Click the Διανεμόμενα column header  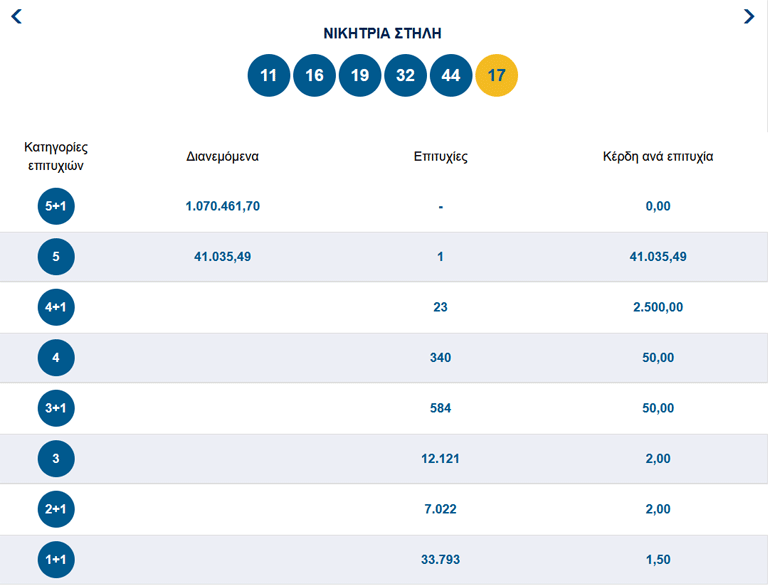point(222,157)
